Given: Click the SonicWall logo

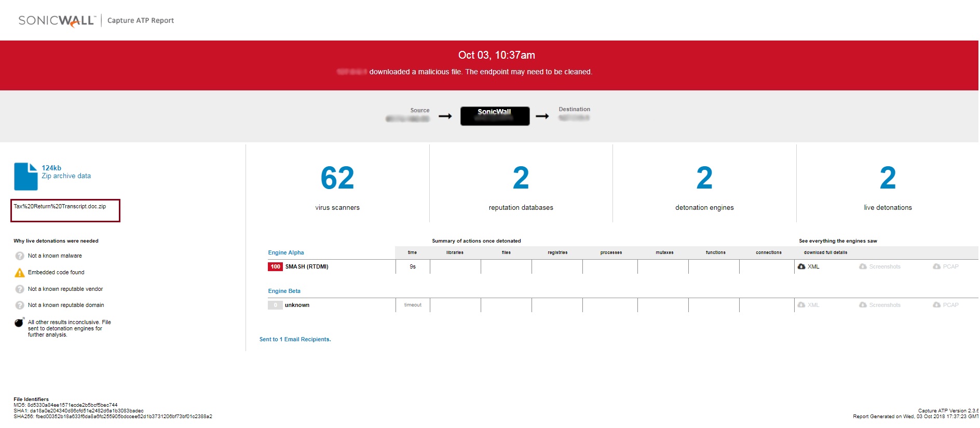Looking at the screenshot, I should coord(57,21).
